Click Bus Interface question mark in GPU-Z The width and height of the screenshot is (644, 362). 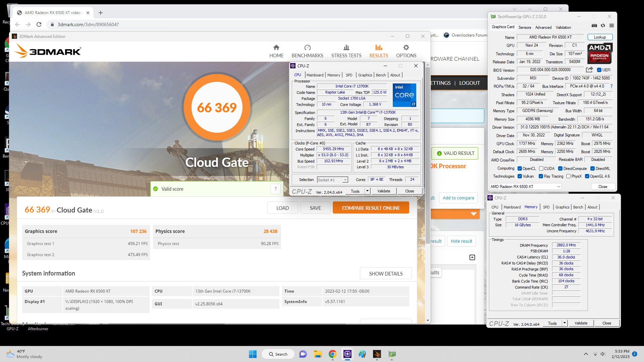[x=611, y=86]
